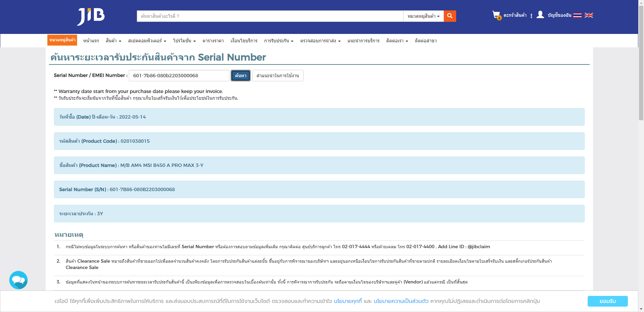The width and height of the screenshot is (644, 312).
Task: Click the JIB logo
Action: 91,16
